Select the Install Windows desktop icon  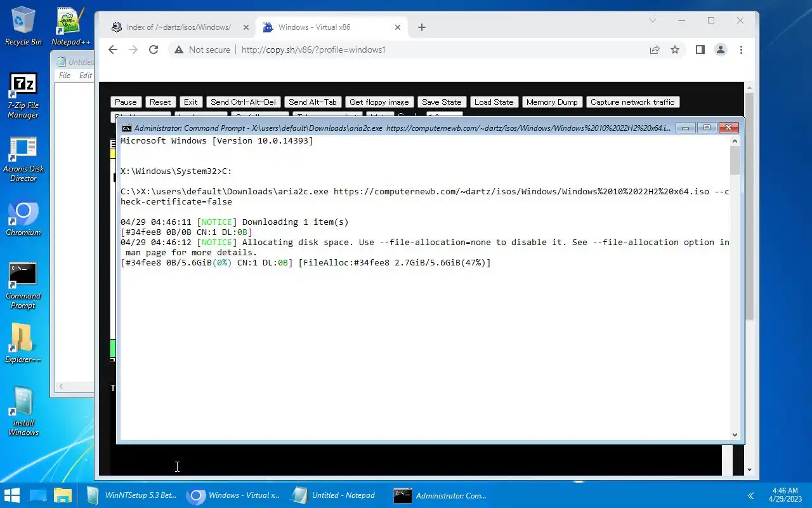click(23, 411)
